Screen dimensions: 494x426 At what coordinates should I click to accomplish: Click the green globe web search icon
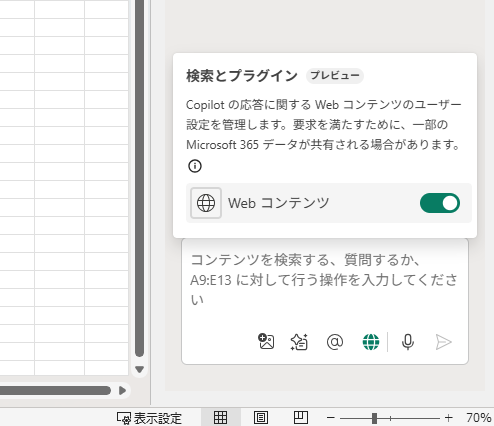(371, 342)
